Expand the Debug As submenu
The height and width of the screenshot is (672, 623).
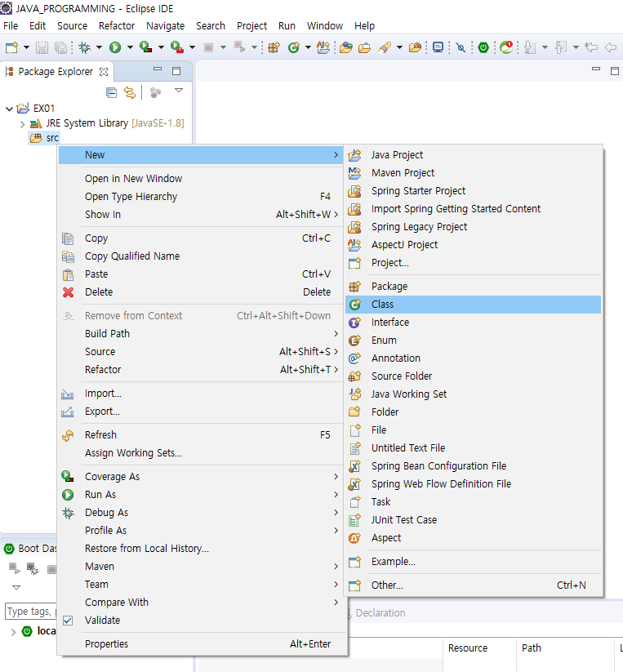(x=202, y=513)
